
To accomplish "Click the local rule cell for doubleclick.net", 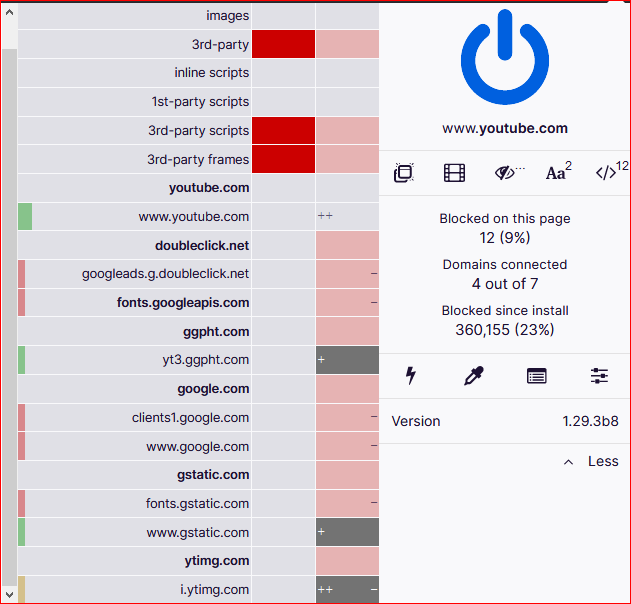I will click(347, 245).
